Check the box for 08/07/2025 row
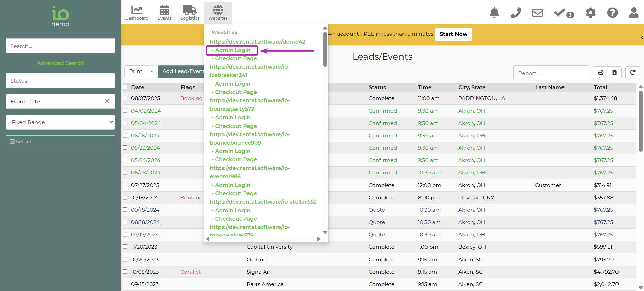This screenshot has width=644, height=291. [125, 98]
